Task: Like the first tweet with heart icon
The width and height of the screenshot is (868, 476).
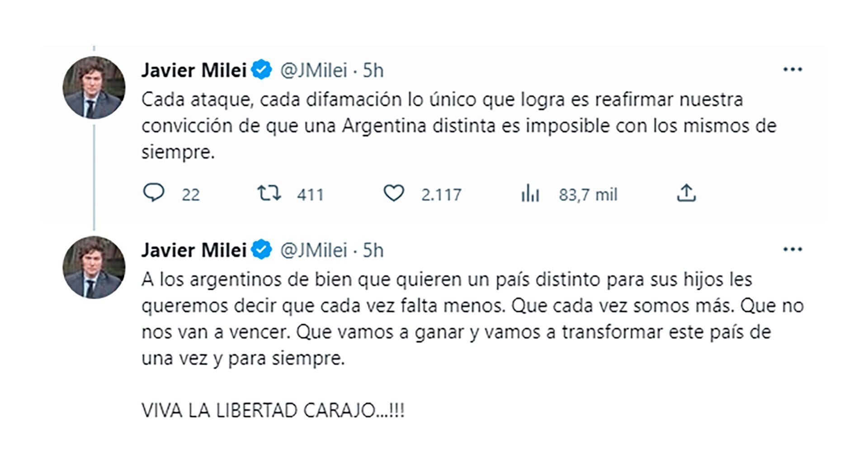Action: click(394, 193)
